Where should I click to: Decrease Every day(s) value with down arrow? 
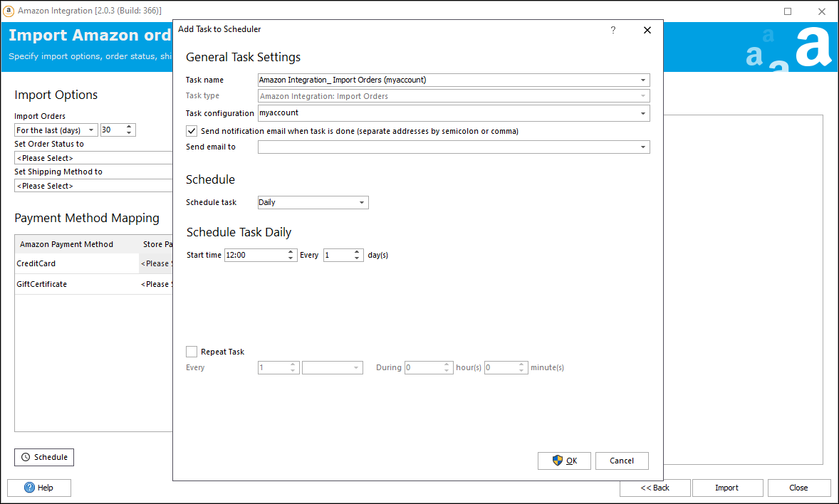(357, 258)
